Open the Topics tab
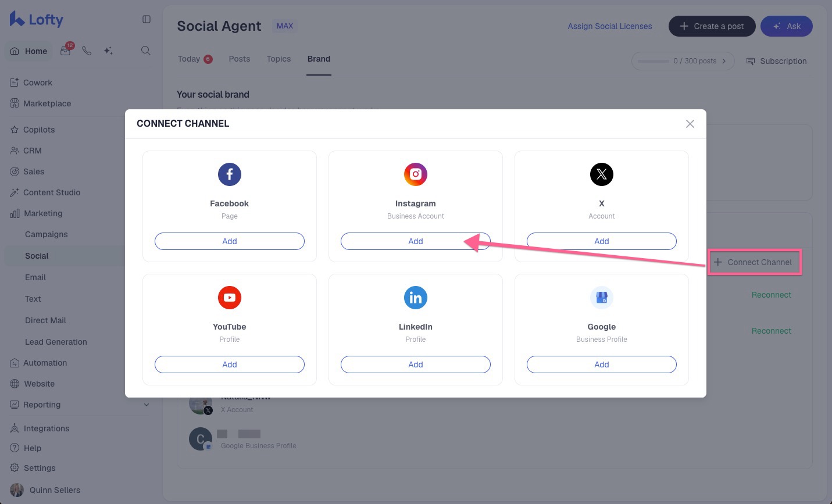Screen dimensions: 832x504 pos(278,59)
